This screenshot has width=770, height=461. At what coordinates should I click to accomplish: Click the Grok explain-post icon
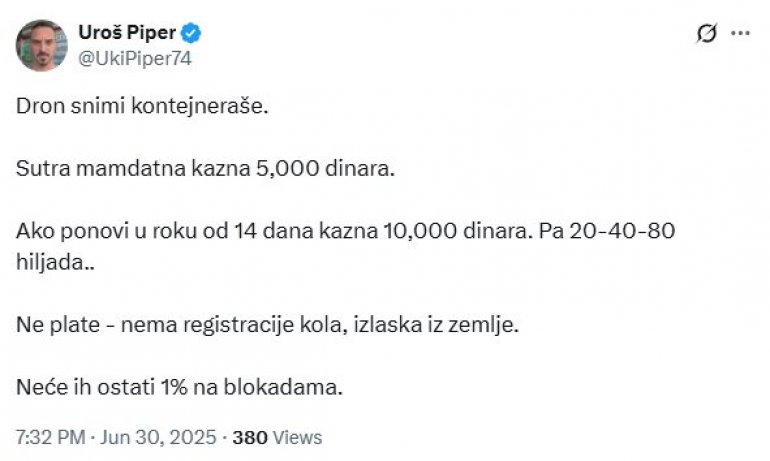706,33
